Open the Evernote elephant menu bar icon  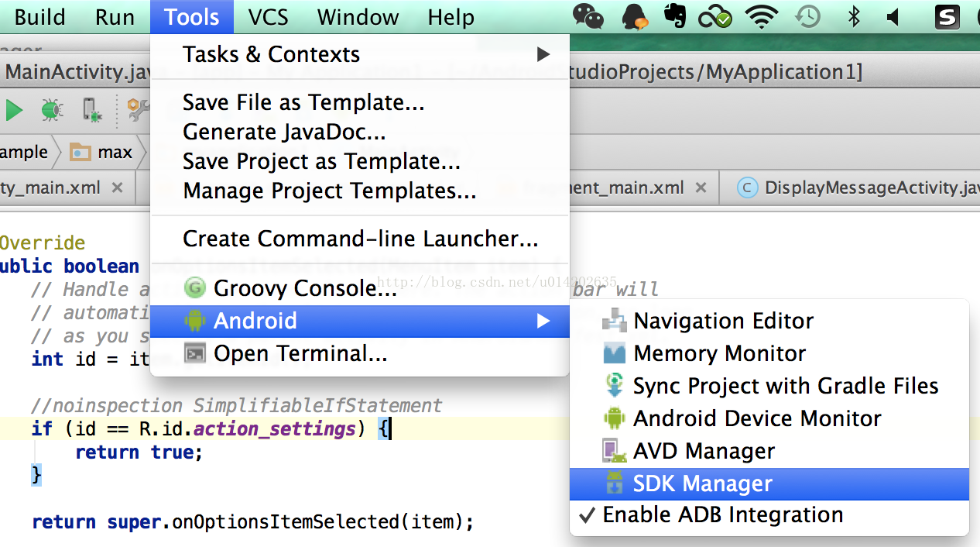pos(674,16)
